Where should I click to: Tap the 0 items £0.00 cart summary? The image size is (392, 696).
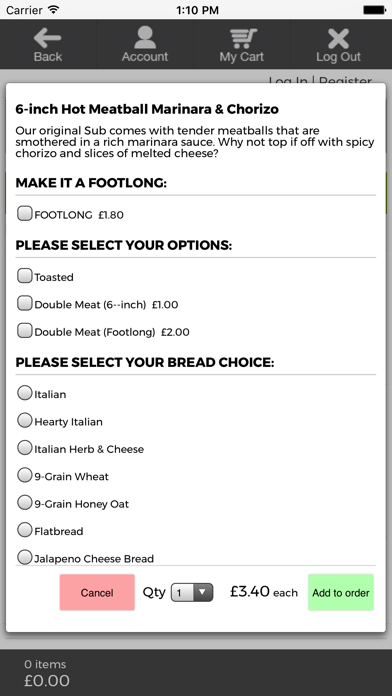coord(47,673)
